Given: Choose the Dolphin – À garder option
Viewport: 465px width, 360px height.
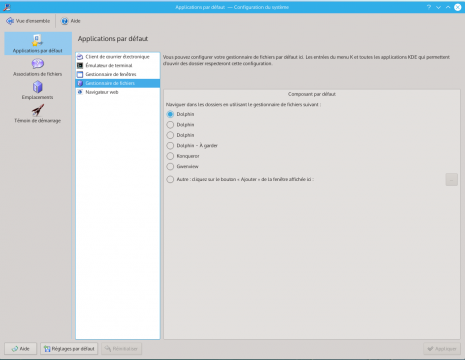Looking at the screenshot, I should click(x=170, y=146).
